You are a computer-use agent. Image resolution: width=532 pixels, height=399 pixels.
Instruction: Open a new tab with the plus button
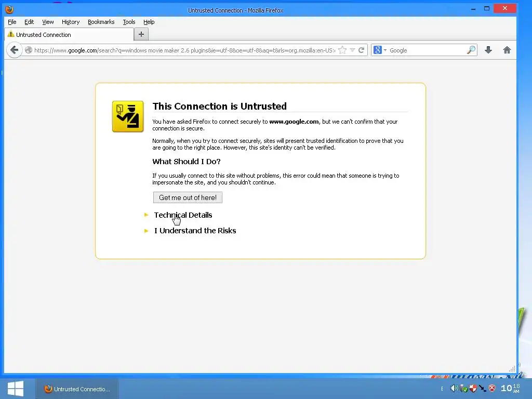(x=141, y=34)
